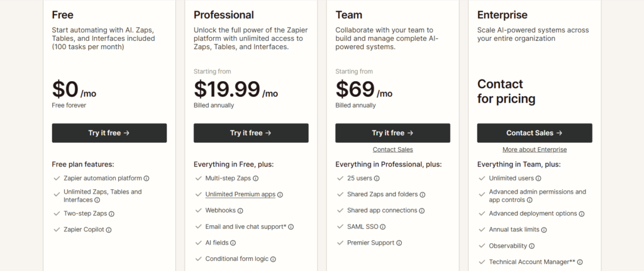Click info icon beside Two-step Zaps
The height and width of the screenshot is (271, 644).
pos(111,214)
